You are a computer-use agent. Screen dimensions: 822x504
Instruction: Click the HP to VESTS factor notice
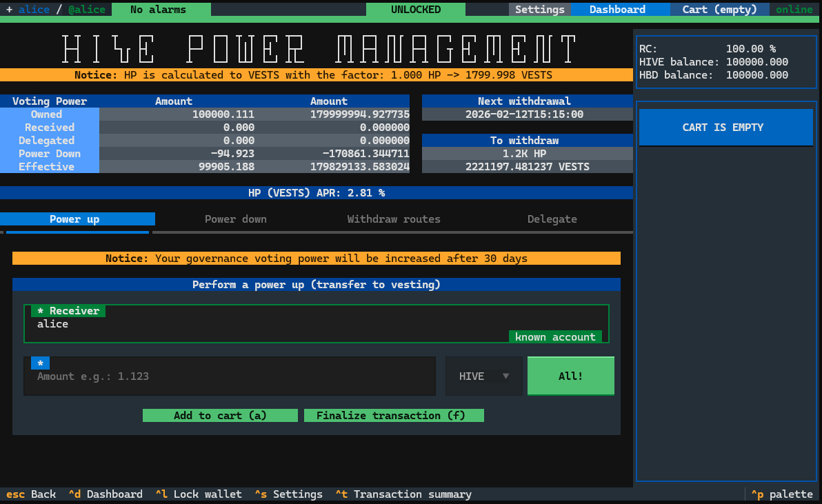316,75
